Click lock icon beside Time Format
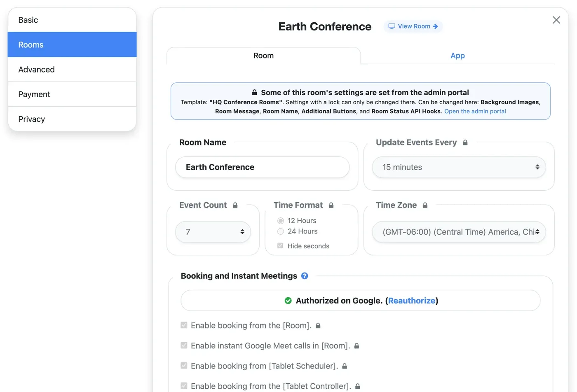 coord(331,205)
